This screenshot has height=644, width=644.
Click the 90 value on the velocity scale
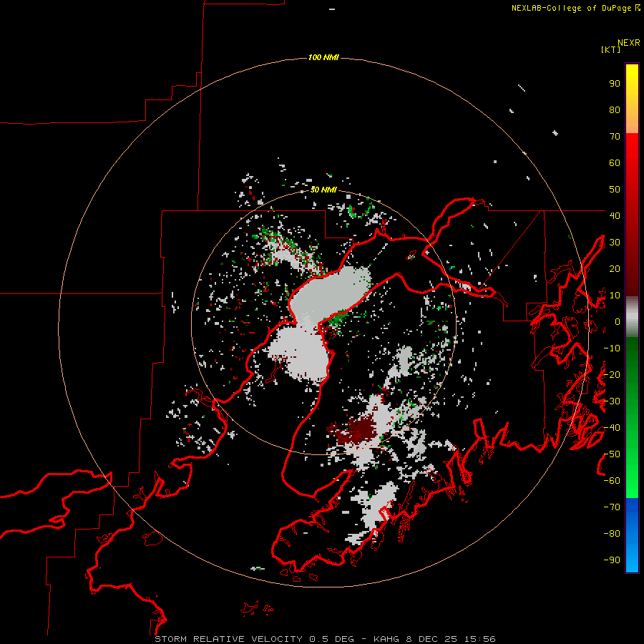[615, 84]
